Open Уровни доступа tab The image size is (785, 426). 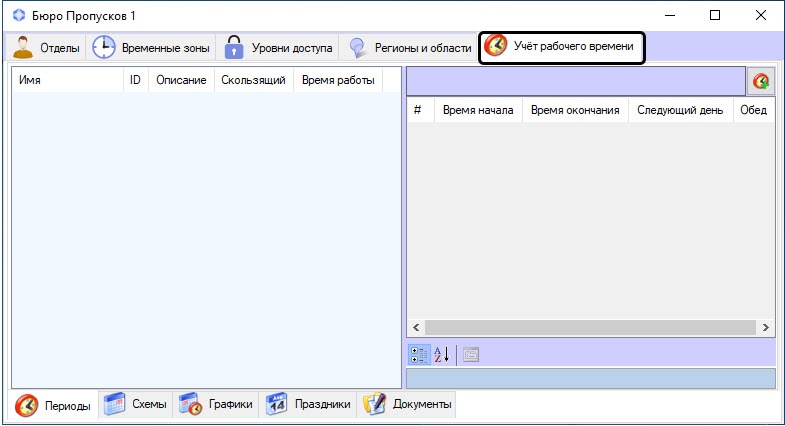(277, 48)
